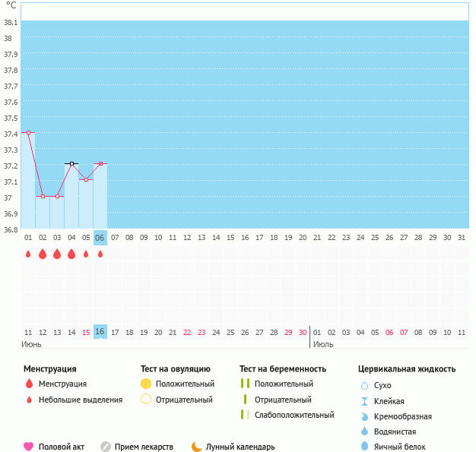
Task: Click the heart icon for Половой акт
Action: click(x=29, y=447)
